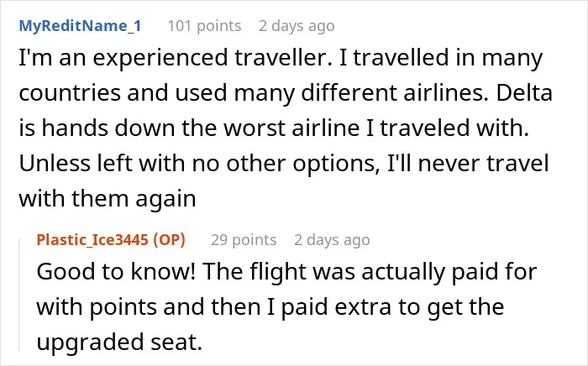This screenshot has width=588, height=366.
Task: Open MyReditName_1 user profile link
Action: 80,26
